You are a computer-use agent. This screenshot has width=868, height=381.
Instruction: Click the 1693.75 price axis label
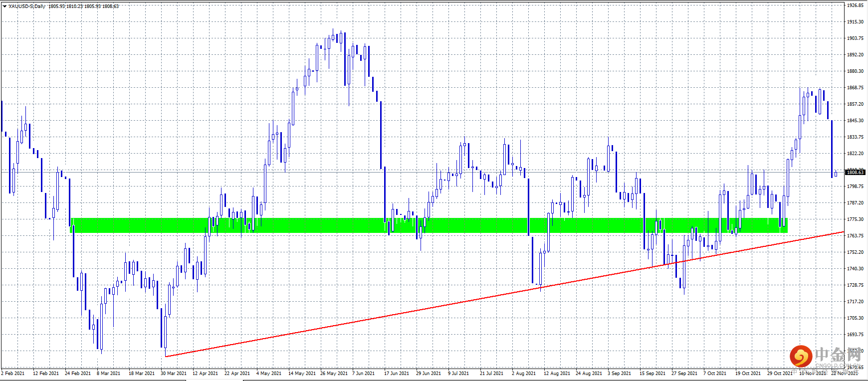pos(855,335)
